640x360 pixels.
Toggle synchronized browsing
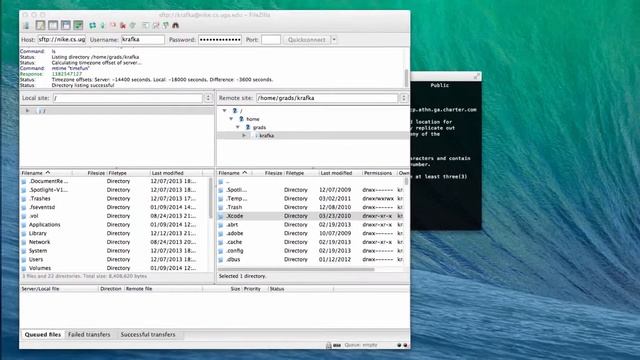pyautogui.click(x=166, y=25)
